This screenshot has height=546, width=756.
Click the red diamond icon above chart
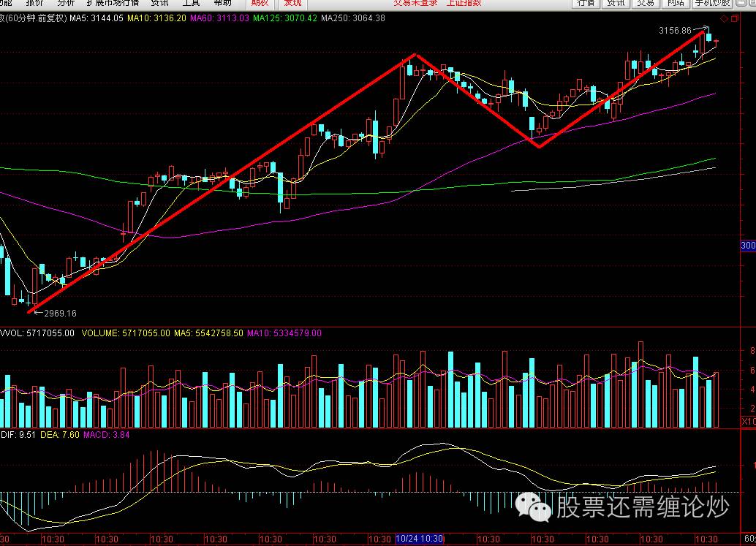point(724,19)
